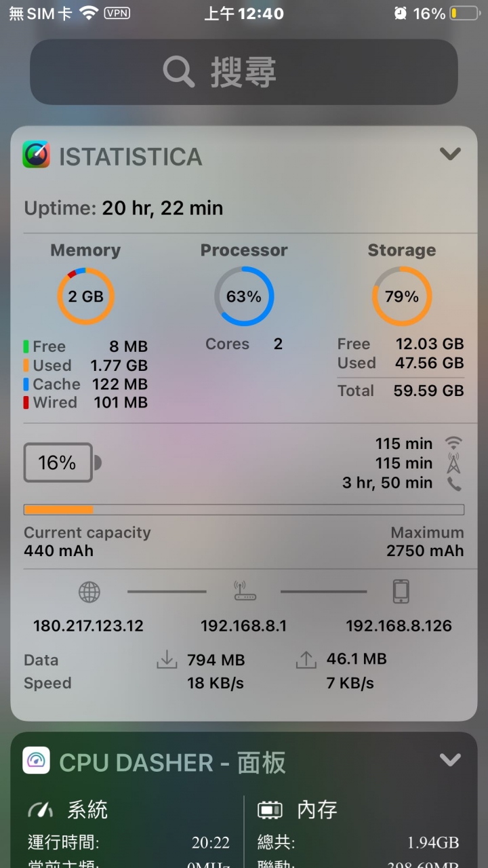Tap the status bar battery indicator

[464, 13]
